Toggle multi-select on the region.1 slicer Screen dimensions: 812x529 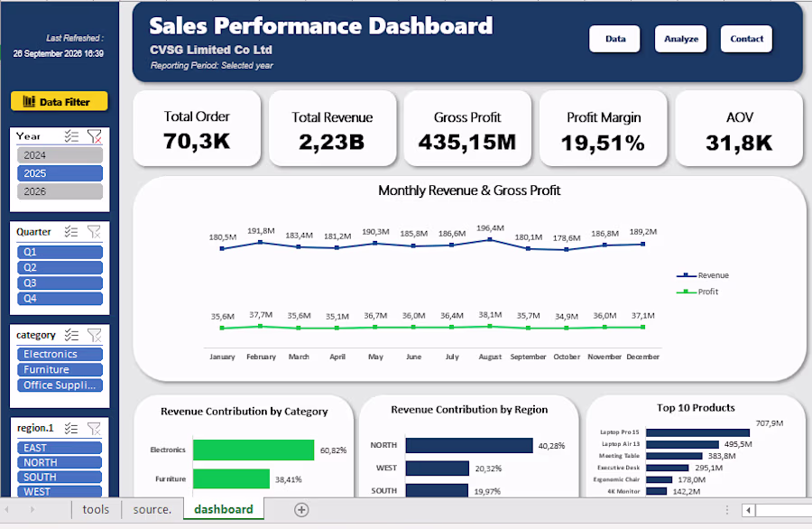[71, 429]
